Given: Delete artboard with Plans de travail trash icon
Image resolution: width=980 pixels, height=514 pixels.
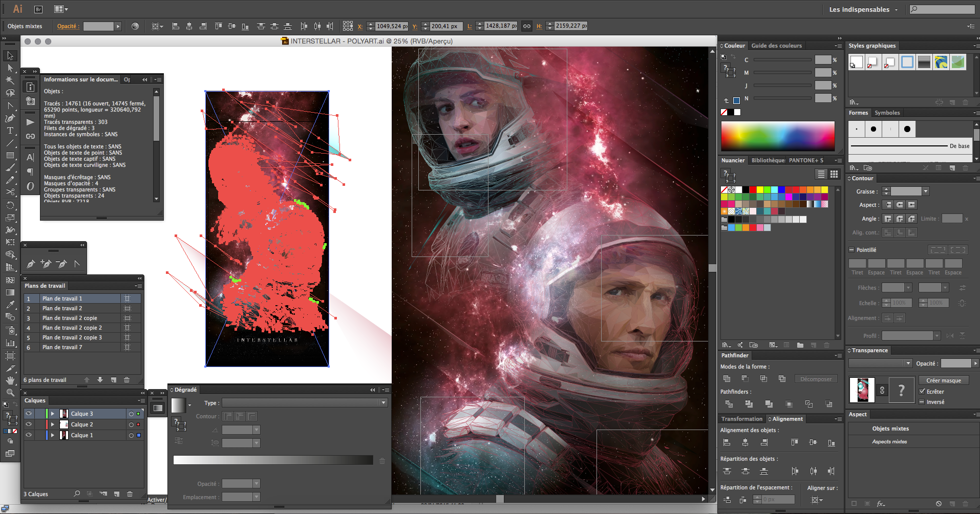Looking at the screenshot, I should tap(126, 380).
